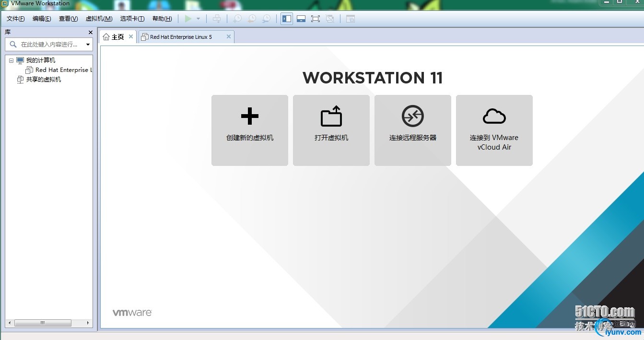
Task: Select Red Hat Enterprise VM in library tree
Action: pos(63,70)
